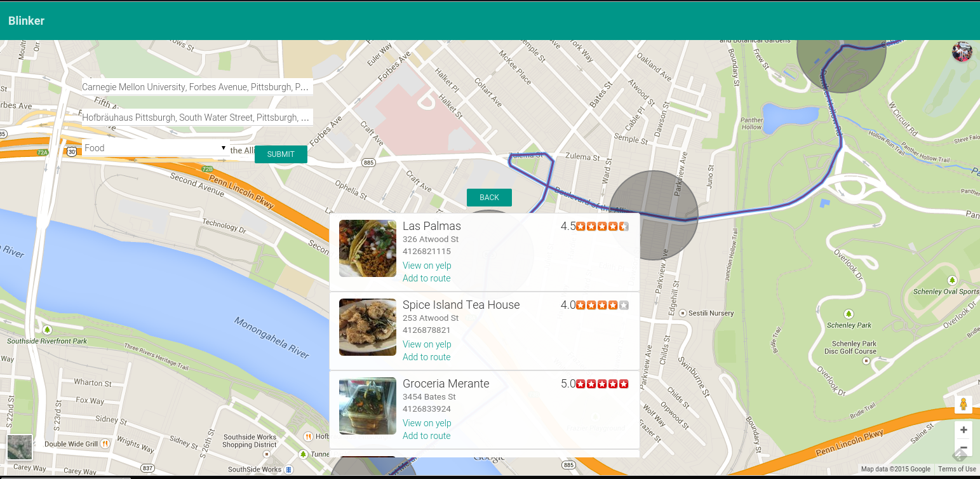Click the Blinker app title

point(26,20)
